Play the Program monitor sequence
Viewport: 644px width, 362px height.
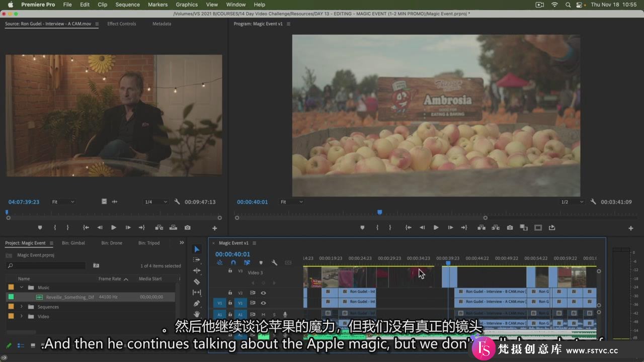click(436, 228)
